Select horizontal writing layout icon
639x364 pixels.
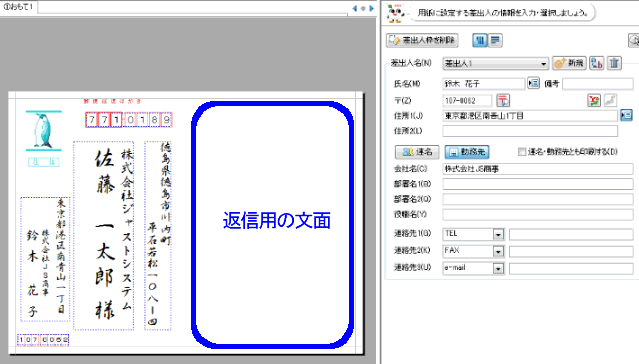(495, 40)
